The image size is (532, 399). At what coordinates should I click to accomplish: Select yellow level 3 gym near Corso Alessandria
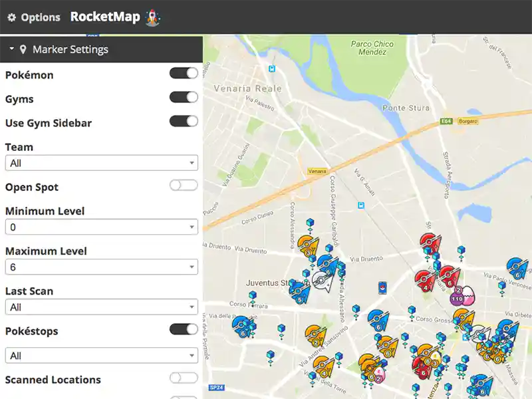(308, 245)
